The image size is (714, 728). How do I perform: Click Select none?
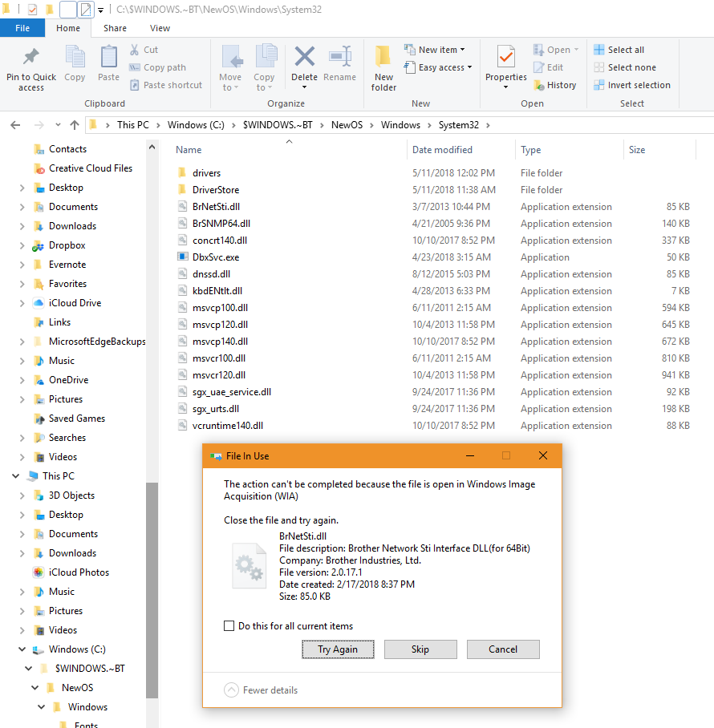625,67
